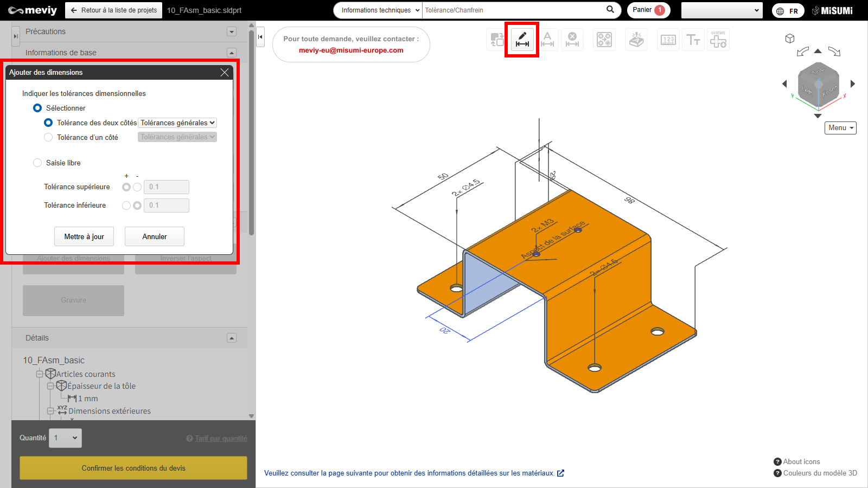Open the 'Tolérances générales' dropdown for two-sided tolerance
This screenshot has width=868, height=488.
tap(177, 123)
